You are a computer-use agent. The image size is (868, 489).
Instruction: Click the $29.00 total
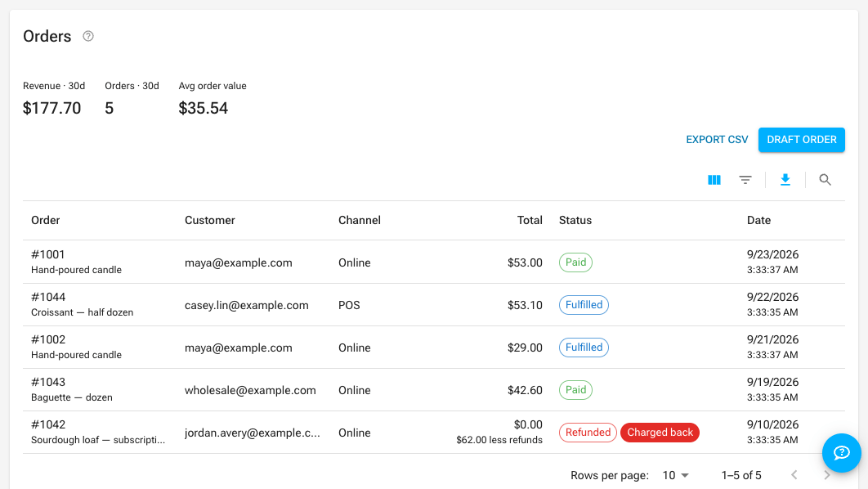pyautogui.click(x=525, y=348)
